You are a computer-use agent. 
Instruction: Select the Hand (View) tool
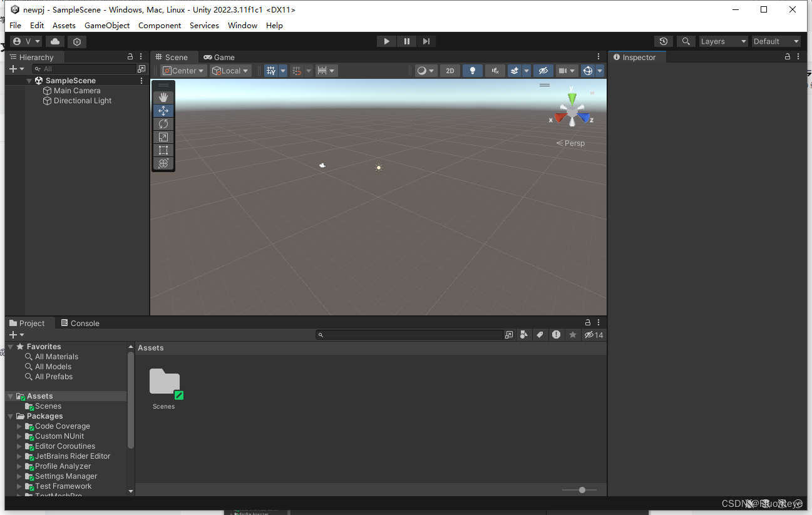tap(163, 97)
